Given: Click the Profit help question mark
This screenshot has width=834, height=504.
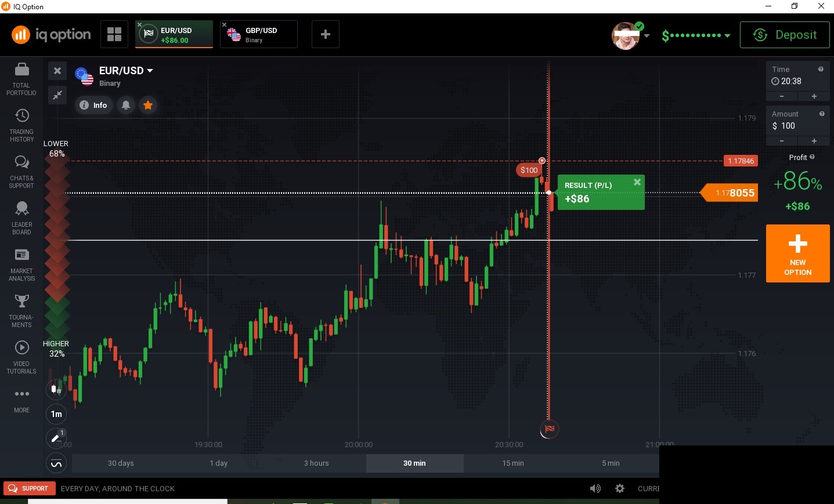Looking at the screenshot, I should (812, 157).
